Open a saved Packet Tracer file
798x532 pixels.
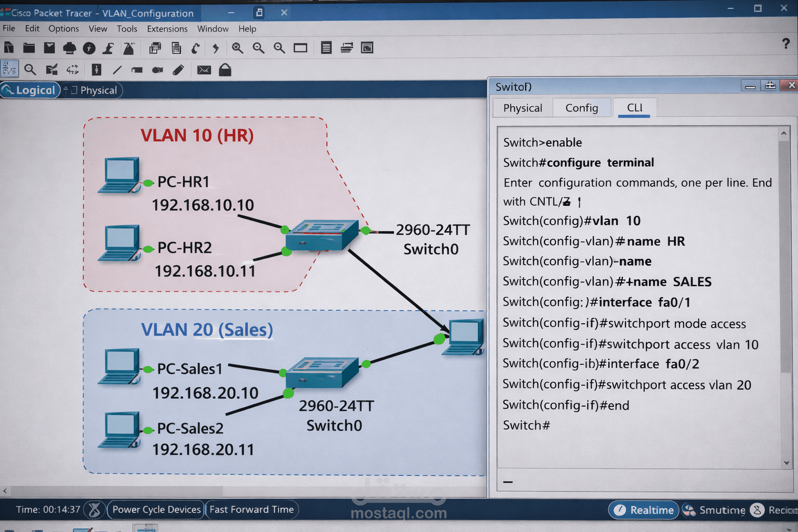tap(29, 47)
